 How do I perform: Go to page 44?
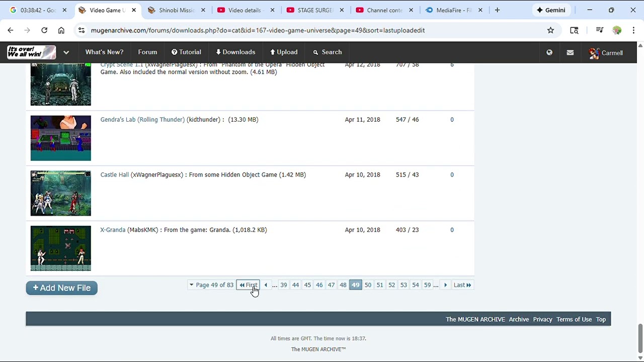point(295,285)
